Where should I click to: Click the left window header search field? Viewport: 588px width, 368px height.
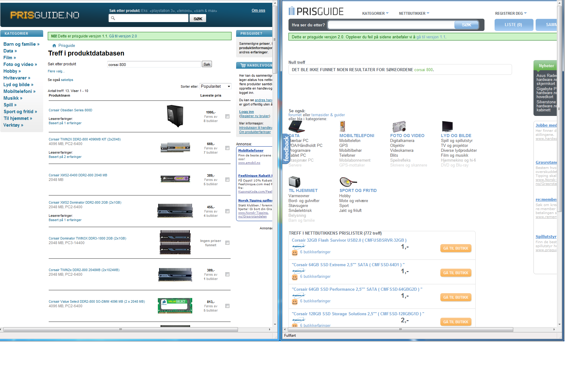[x=149, y=18]
